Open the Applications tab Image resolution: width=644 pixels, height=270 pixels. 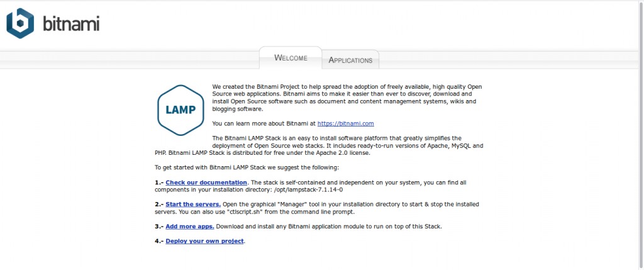350,60
